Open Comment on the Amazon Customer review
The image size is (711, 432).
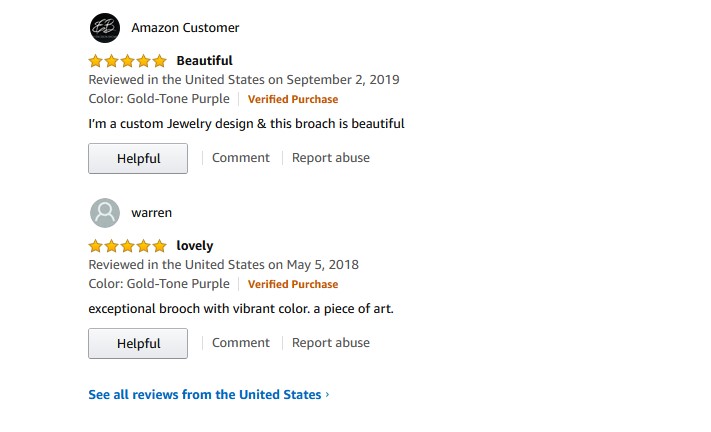pos(240,158)
